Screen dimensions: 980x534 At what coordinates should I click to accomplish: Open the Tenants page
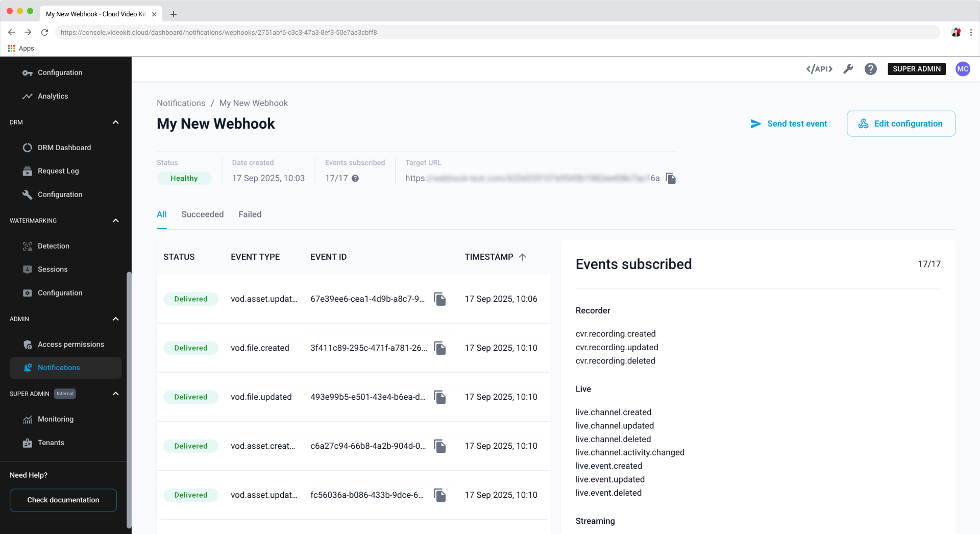click(x=51, y=443)
